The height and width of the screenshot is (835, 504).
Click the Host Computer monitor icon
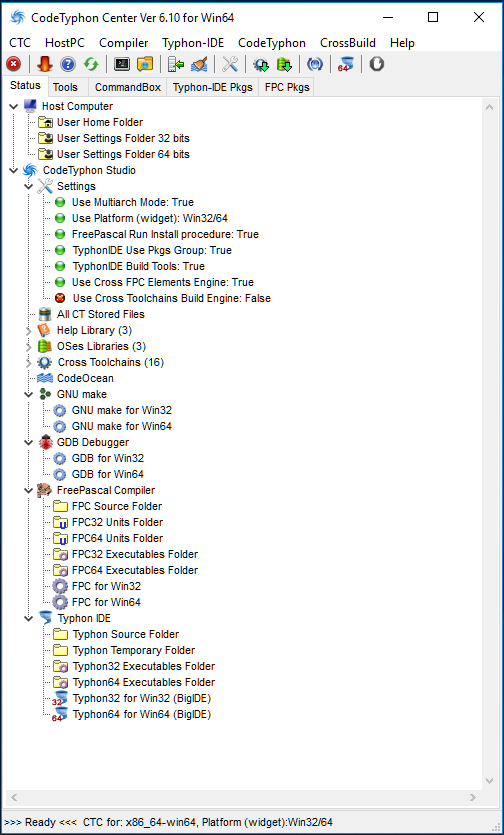[x=30, y=106]
